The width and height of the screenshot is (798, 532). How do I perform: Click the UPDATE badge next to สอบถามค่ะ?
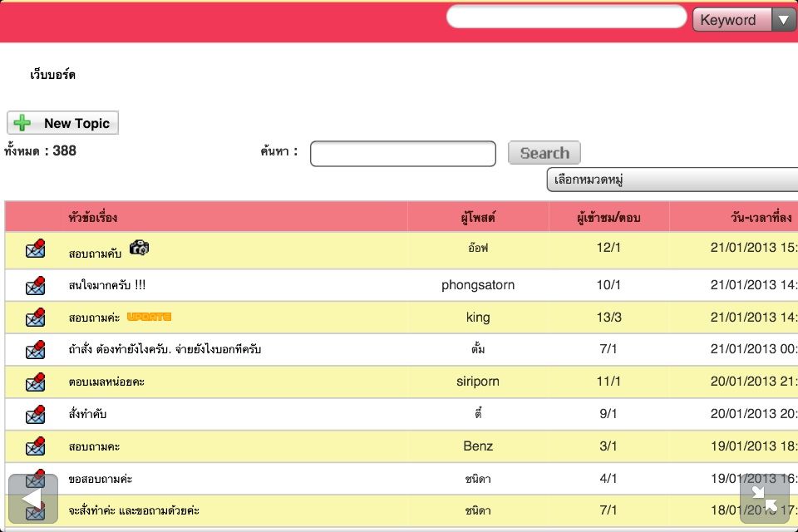click(149, 317)
